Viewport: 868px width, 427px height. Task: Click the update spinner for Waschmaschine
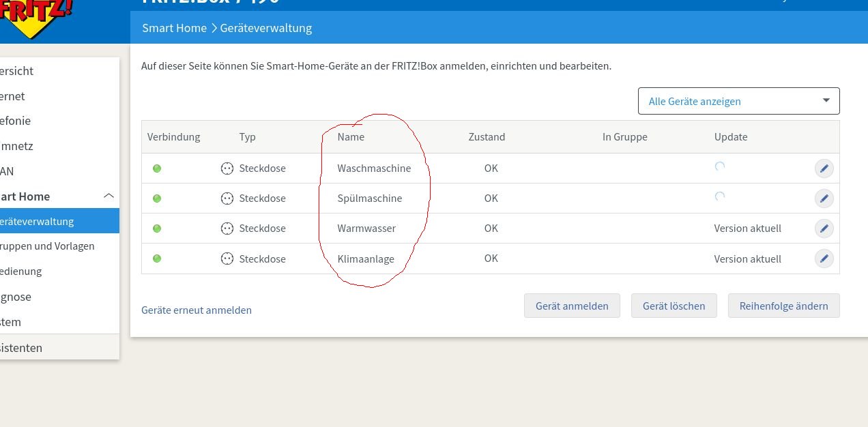point(719,167)
